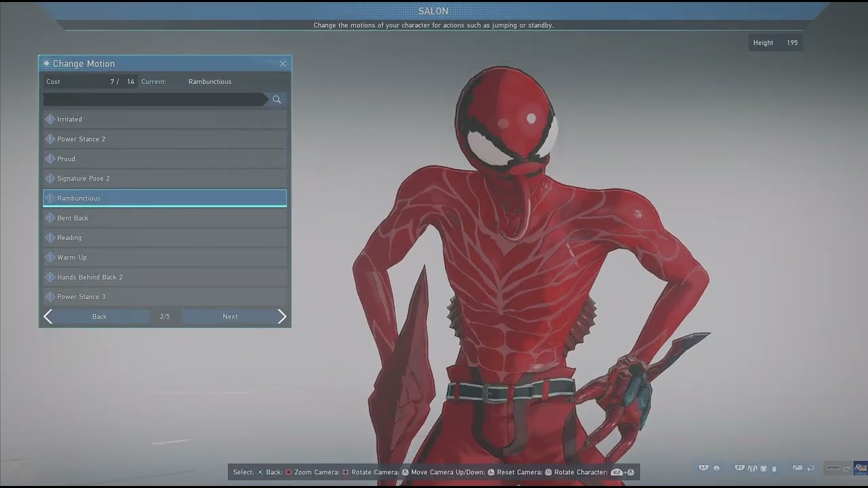Click the 2/5 page indicator

[165, 317]
